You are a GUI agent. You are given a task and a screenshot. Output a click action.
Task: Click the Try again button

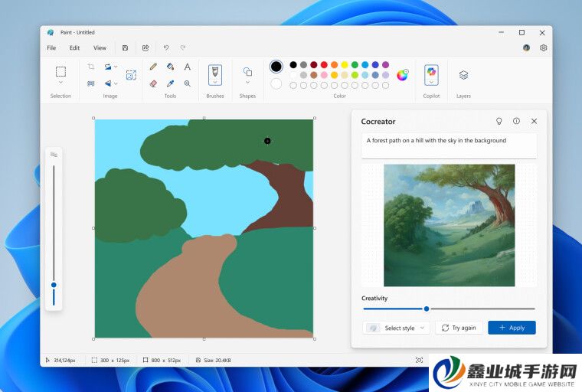pos(459,328)
